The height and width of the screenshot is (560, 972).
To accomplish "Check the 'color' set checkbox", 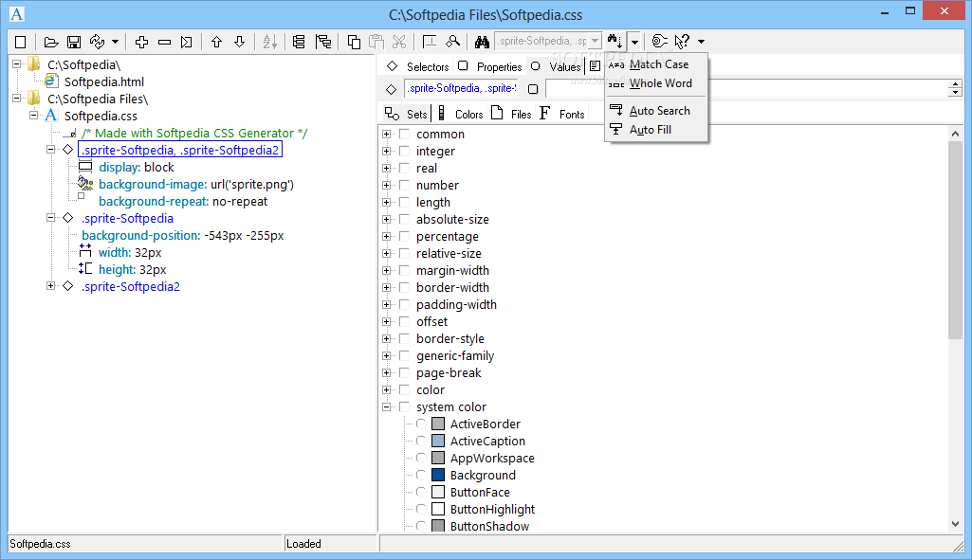I will 404,389.
